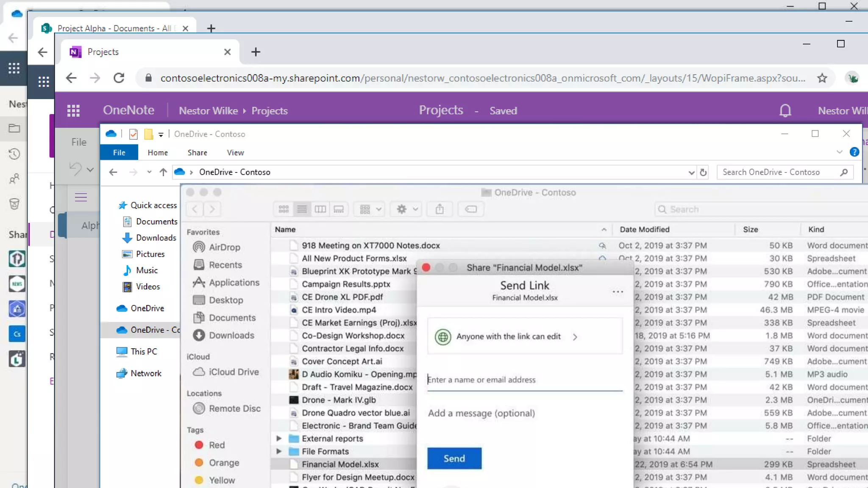Screen dimensions: 868x488
Task: Change 'Anyone with the link can edit' setting
Action: pos(509,336)
